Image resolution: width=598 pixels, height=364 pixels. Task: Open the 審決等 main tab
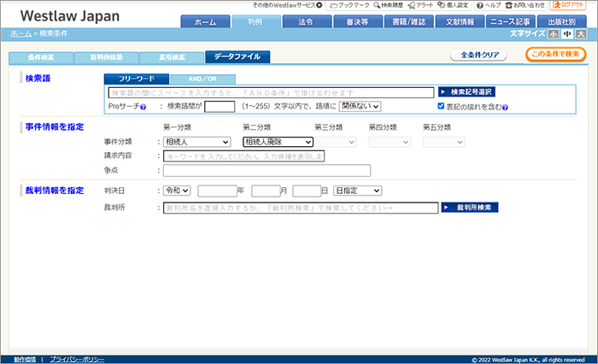click(x=358, y=21)
